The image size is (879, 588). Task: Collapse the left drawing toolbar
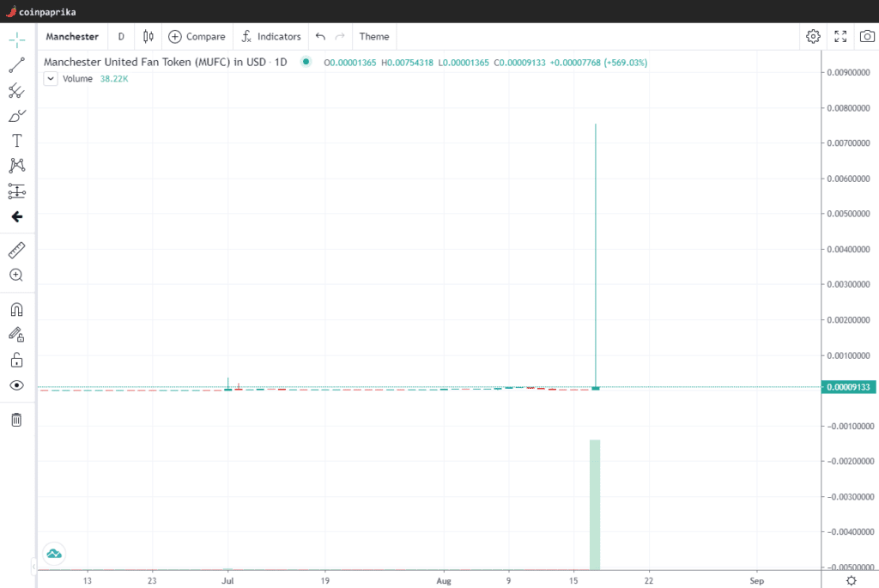[x=33, y=567]
